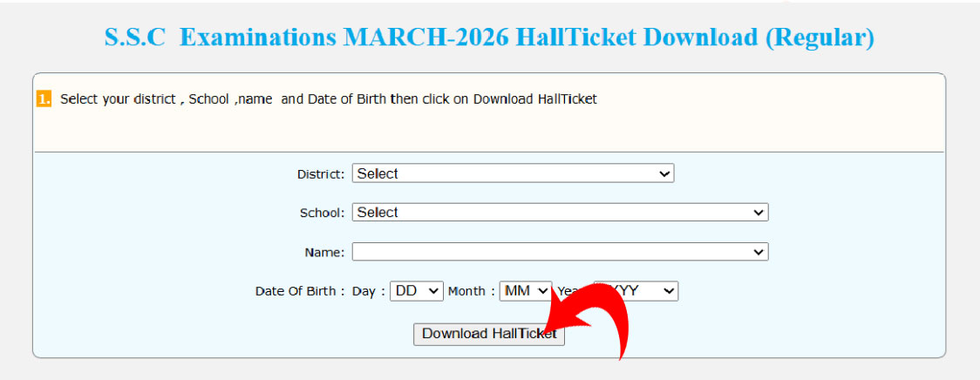Click the Date Of Birth label
The image size is (980, 380).
click(299, 292)
